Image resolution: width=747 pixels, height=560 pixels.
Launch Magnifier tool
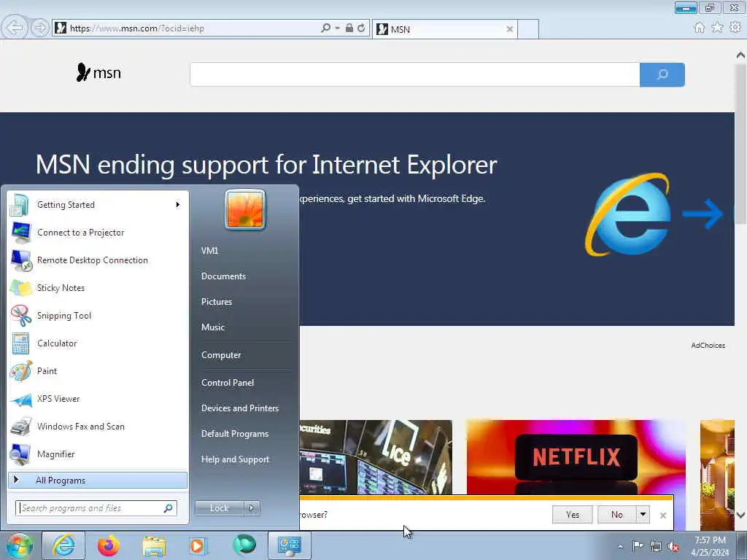pyautogui.click(x=98, y=454)
